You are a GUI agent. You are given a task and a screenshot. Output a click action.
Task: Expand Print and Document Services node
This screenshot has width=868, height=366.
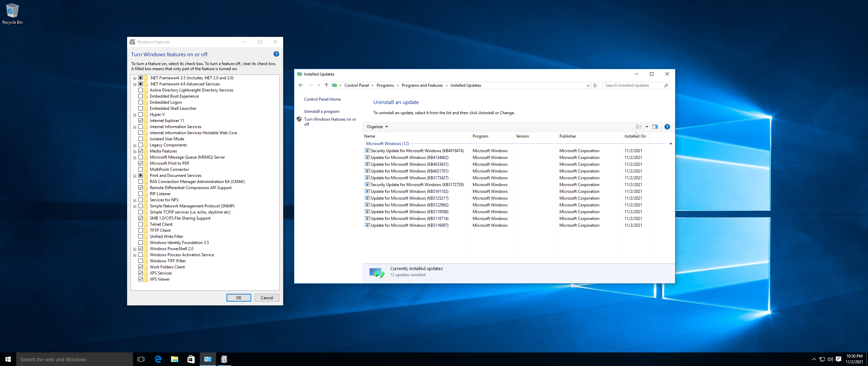(x=135, y=176)
